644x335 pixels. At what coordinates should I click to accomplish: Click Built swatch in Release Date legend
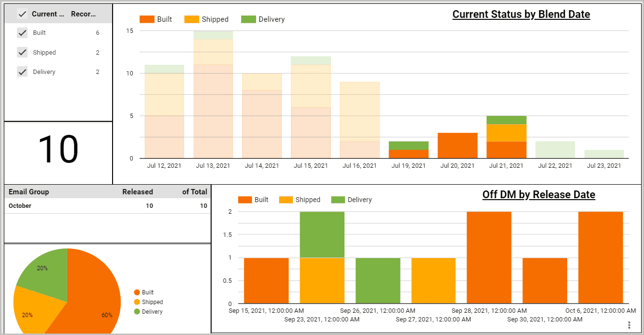point(245,200)
